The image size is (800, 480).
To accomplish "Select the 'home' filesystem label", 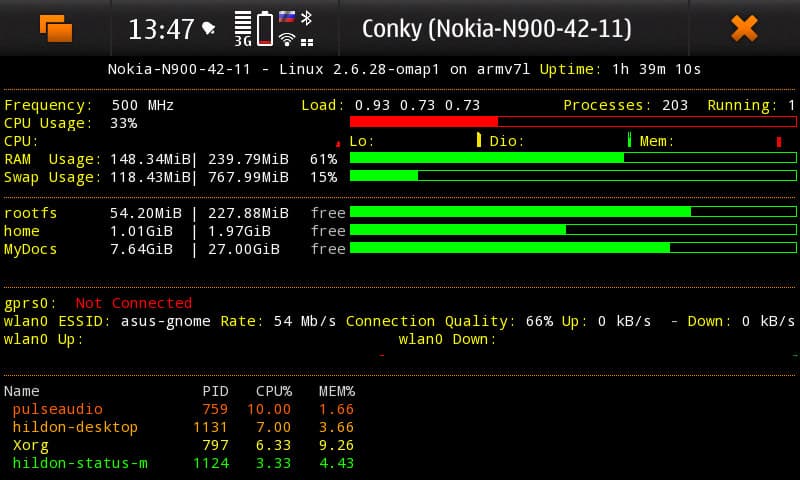I will [x=21, y=231].
